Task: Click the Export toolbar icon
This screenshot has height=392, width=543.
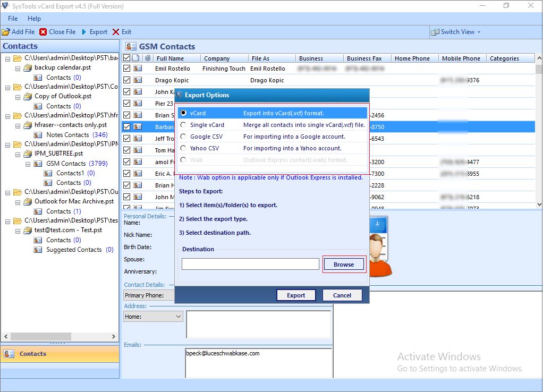Action: point(83,31)
